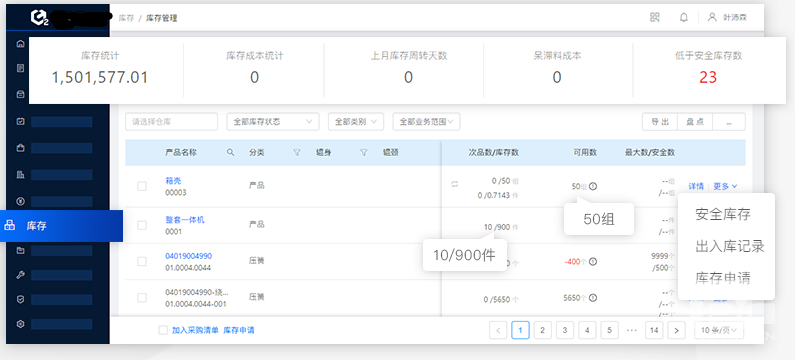
Task: Open the building icon item in sidebar
Action: coord(21,175)
